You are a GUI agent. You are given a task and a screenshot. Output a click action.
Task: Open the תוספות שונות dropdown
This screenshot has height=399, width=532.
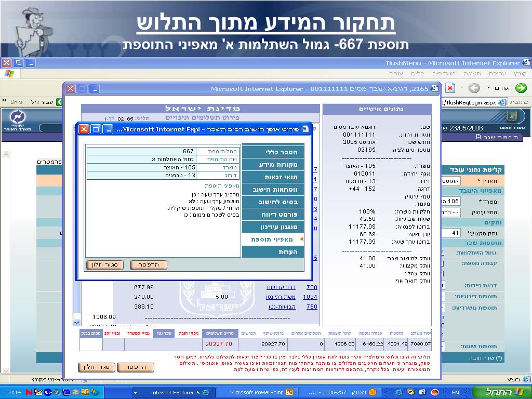click(x=443, y=347)
